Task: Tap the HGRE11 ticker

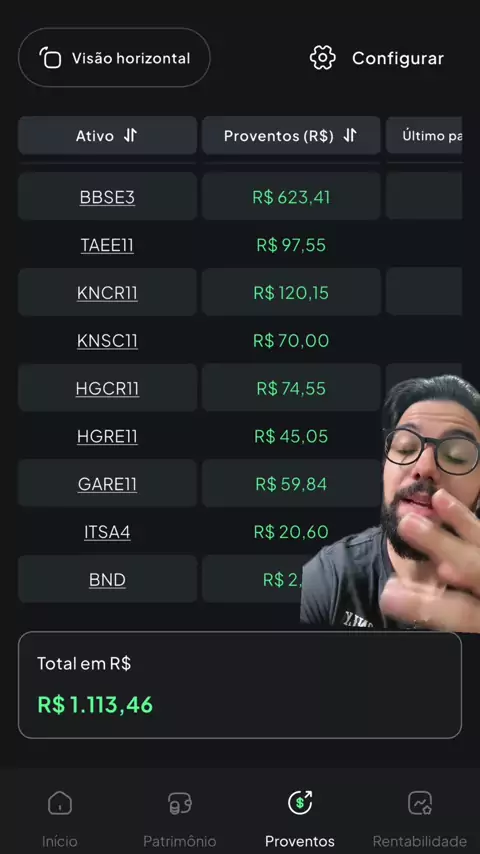Action: tap(107, 436)
